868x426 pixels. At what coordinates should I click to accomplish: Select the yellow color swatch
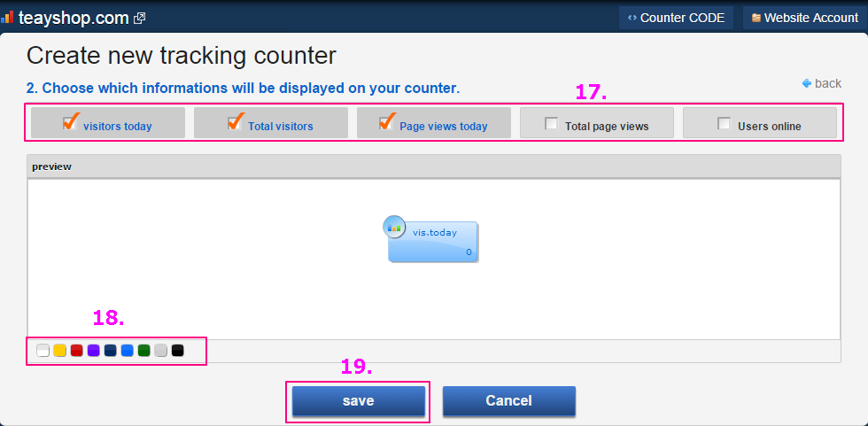[59, 351]
